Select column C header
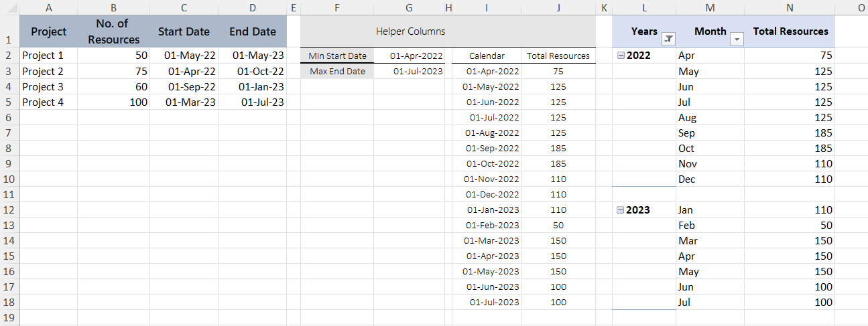 pos(184,7)
